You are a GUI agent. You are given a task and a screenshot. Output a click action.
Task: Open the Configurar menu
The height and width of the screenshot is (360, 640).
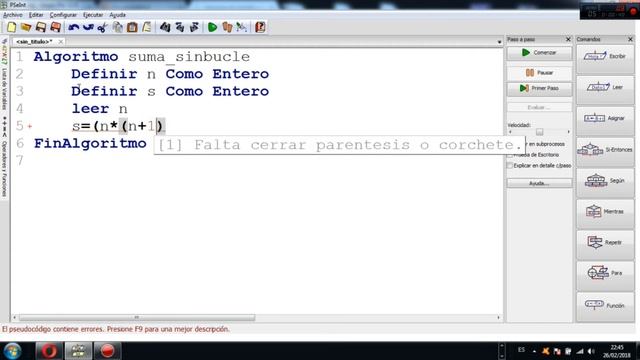[63, 15]
